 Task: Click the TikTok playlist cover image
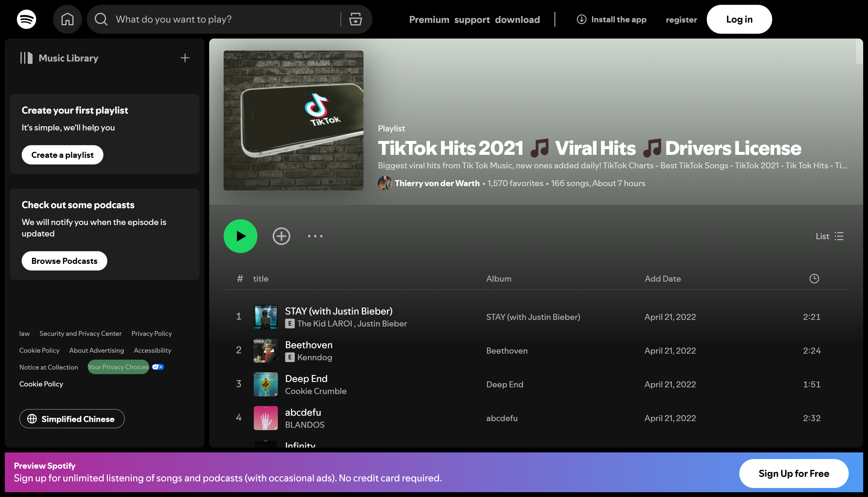click(293, 120)
